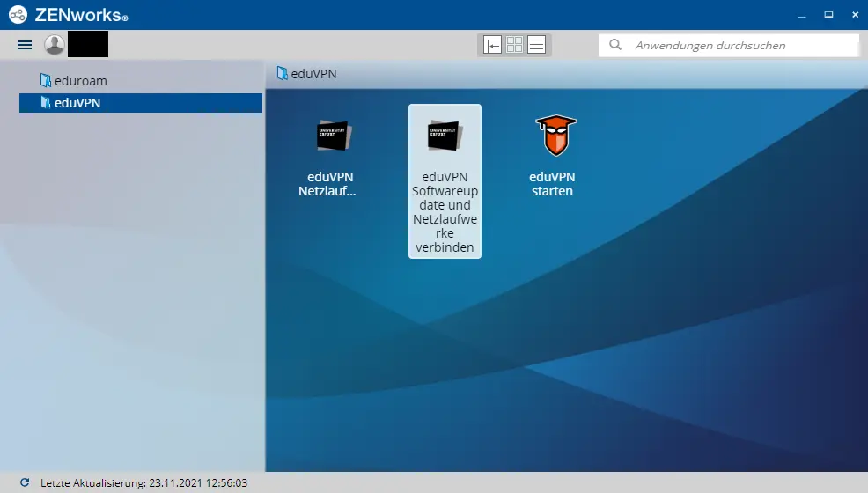
Task: Click the user profile avatar
Action: [55, 45]
